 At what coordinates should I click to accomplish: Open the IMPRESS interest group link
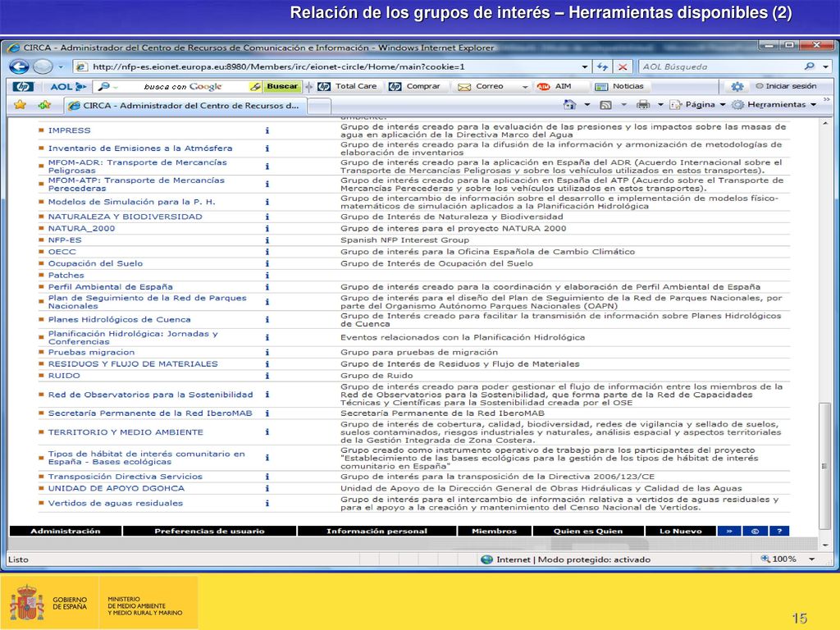69,130
